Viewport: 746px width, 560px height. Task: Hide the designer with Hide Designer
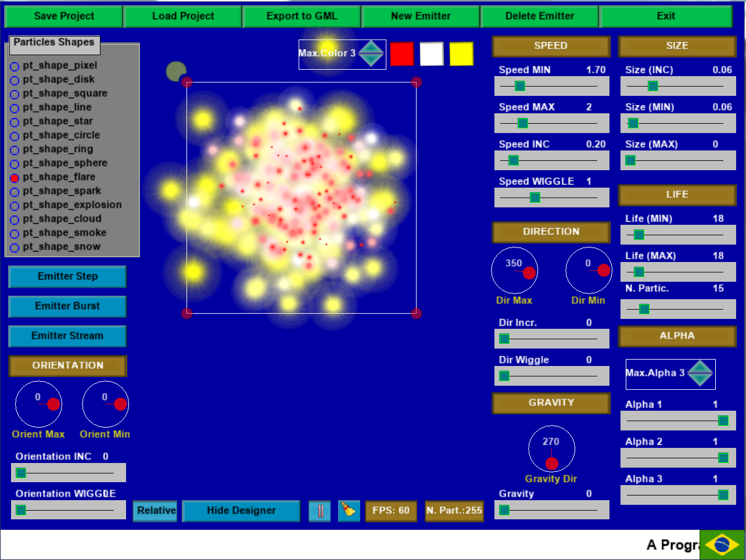(x=241, y=511)
